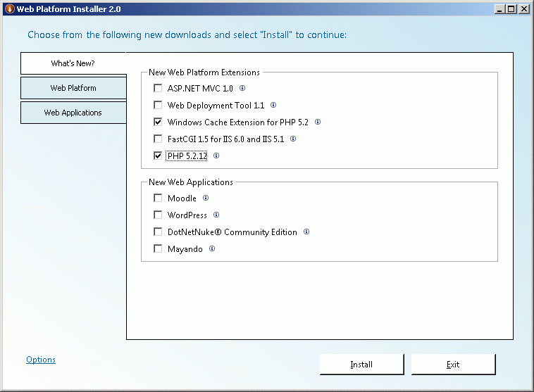The image size is (534, 392).
Task: Click the "ASP.NET MVC 1.0" label text
Action: tap(200, 89)
